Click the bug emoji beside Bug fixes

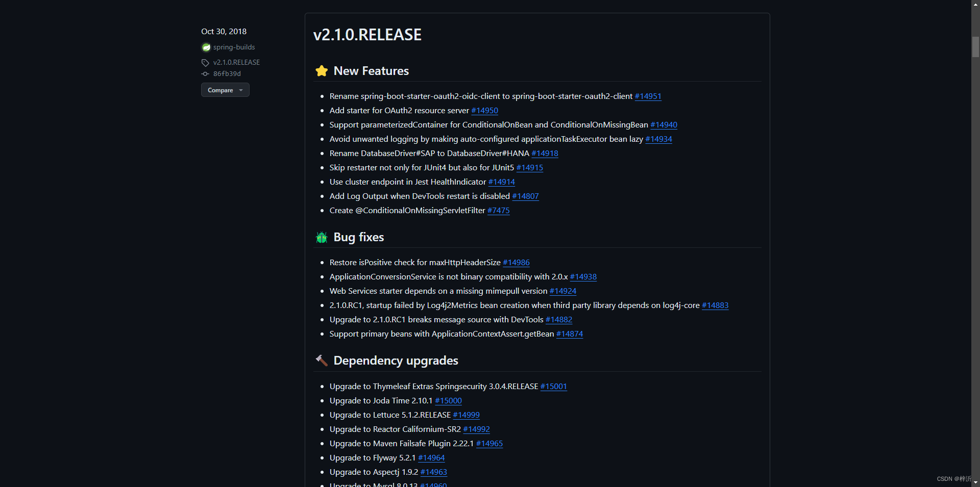pyautogui.click(x=321, y=237)
